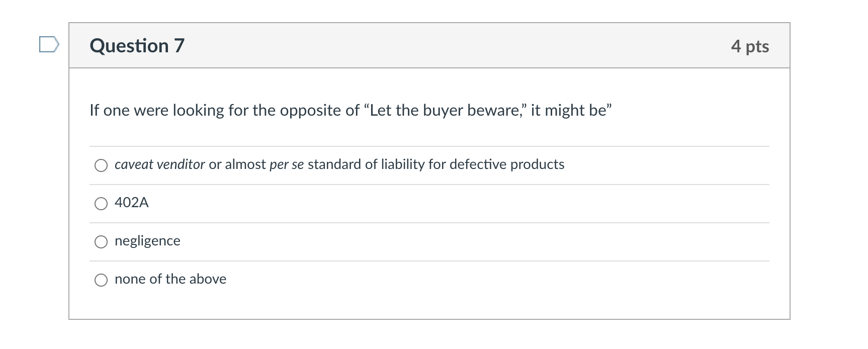Choose the 402A radio button
This screenshot has height=349, width=868.
click(101, 204)
